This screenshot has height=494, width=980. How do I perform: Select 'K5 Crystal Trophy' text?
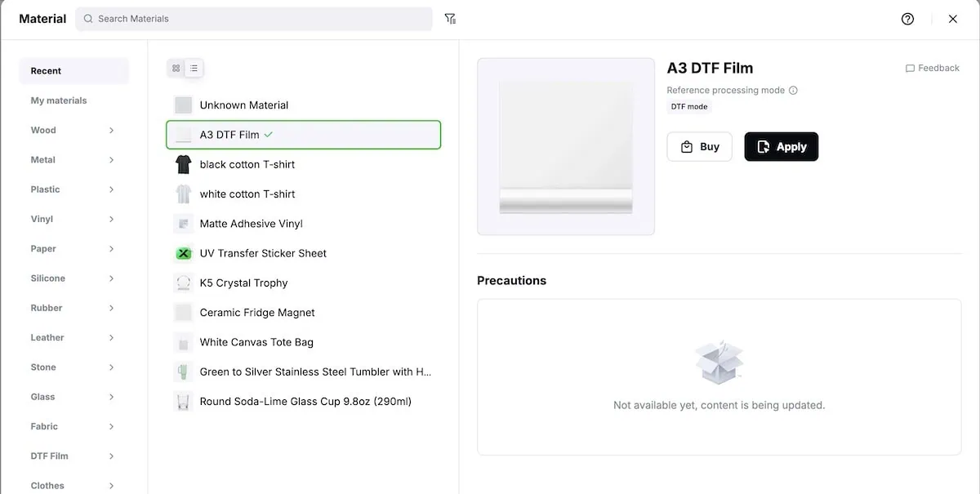click(244, 283)
